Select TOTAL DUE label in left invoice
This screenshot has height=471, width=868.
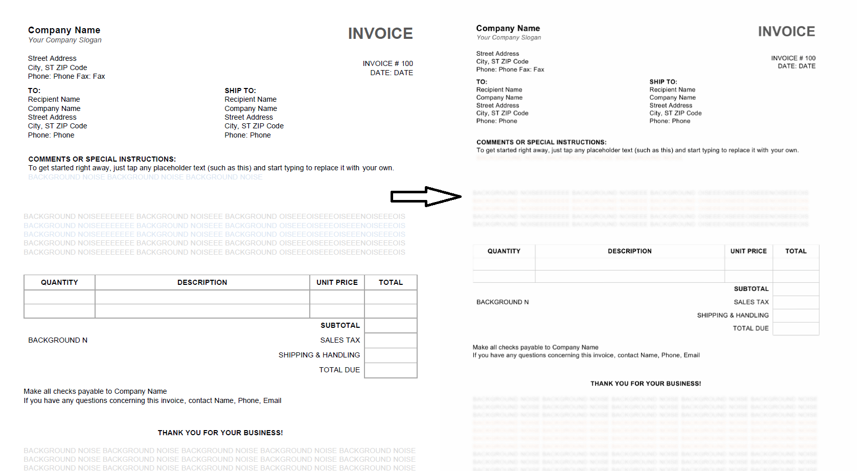tap(339, 370)
